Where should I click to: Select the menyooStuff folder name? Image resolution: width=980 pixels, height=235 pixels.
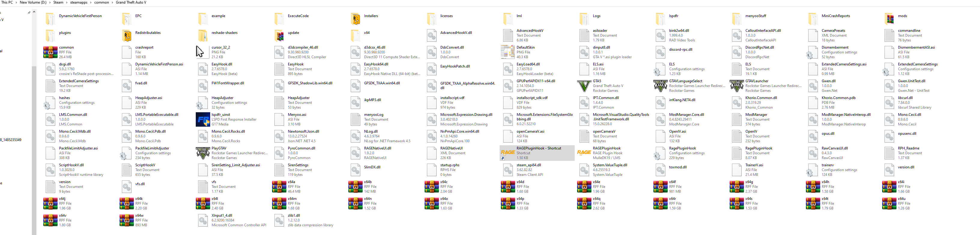pos(755,16)
